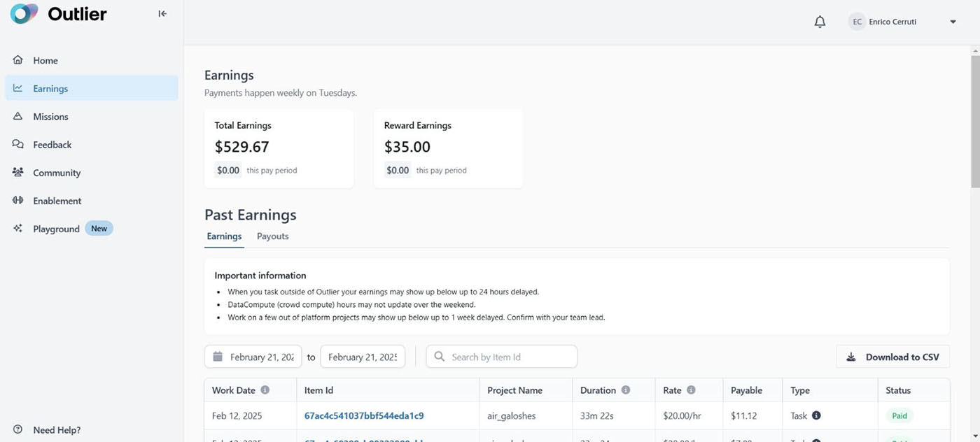Open the Enrico Cerruti account dropdown
The height and width of the screenshot is (442, 980).
click(952, 22)
